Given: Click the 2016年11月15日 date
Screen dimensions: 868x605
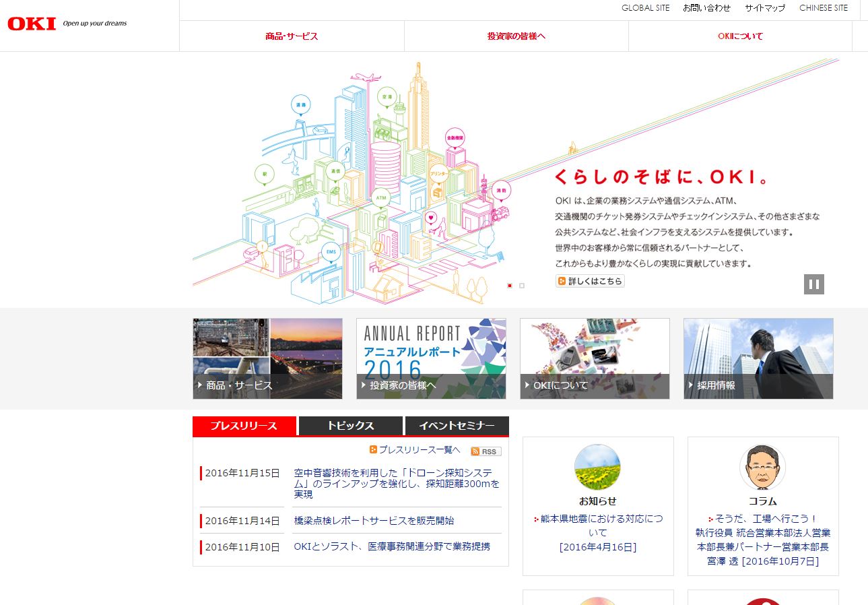Looking at the screenshot, I should click(x=242, y=473).
